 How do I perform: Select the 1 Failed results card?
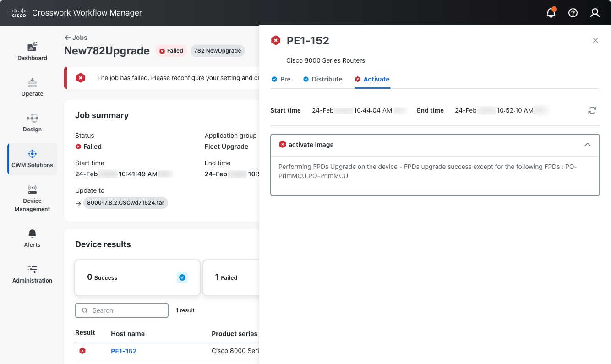pyautogui.click(x=231, y=277)
